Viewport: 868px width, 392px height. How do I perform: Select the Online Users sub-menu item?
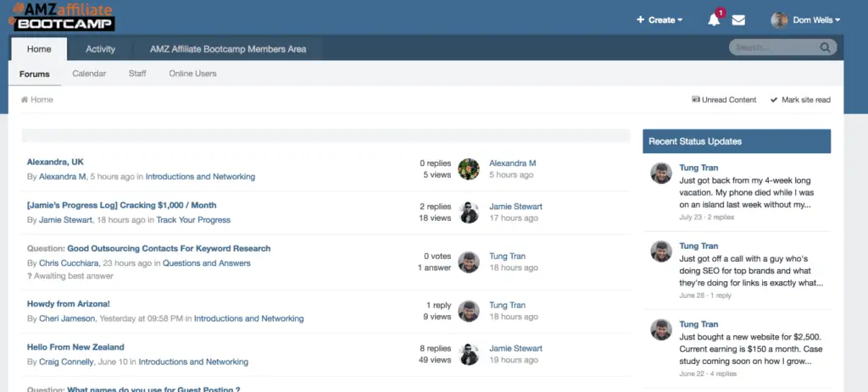click(x=192, y=74)
